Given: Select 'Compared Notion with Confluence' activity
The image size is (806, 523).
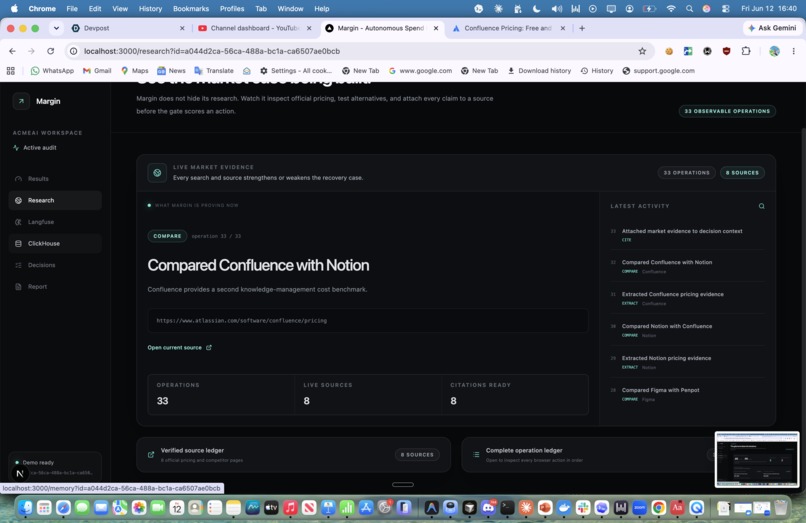Looking at the screenshot, I should (x=687, y=330).
